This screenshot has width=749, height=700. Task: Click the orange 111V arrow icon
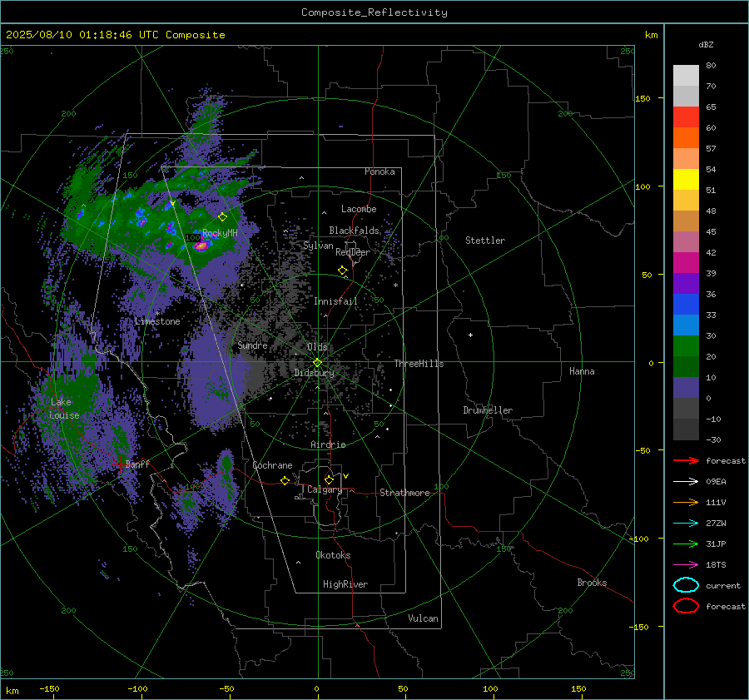tap(686, 502)
